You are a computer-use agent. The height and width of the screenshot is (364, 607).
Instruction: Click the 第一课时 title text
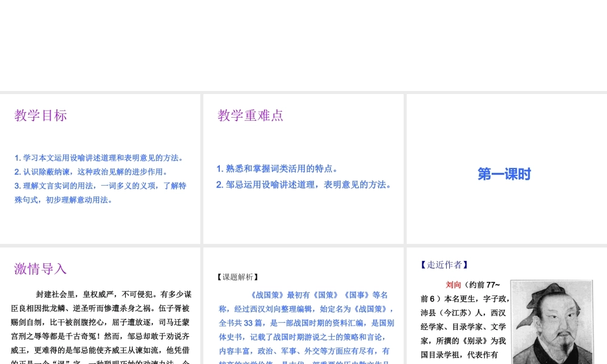tap(504, 174)
